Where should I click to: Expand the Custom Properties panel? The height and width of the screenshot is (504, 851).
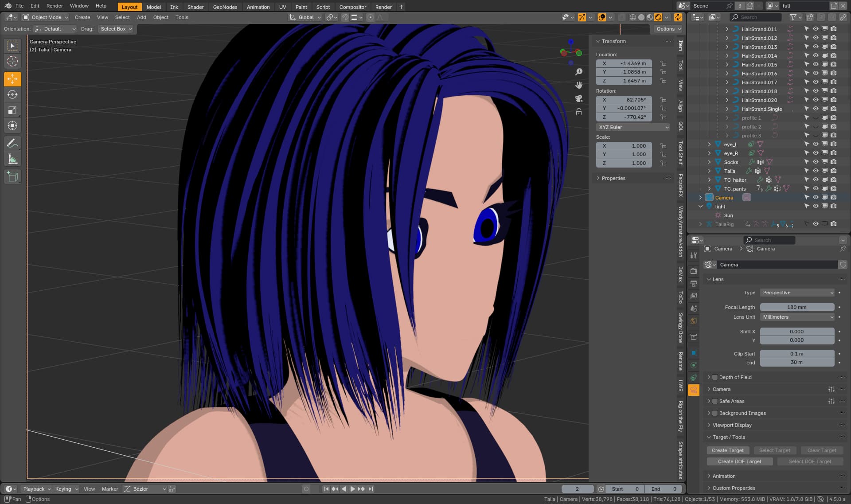coord(734,488)
